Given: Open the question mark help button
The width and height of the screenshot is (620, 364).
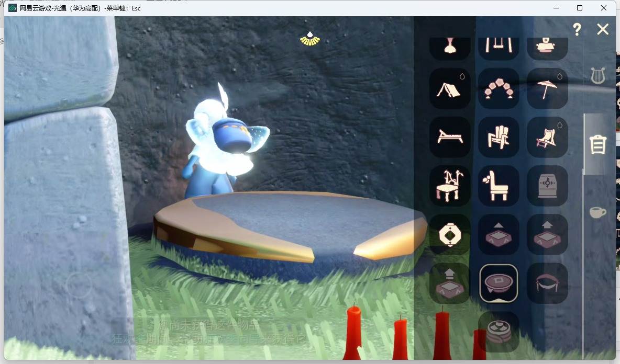Looking at the screenshot, I should pyautogui.click(x=577, y=29).
